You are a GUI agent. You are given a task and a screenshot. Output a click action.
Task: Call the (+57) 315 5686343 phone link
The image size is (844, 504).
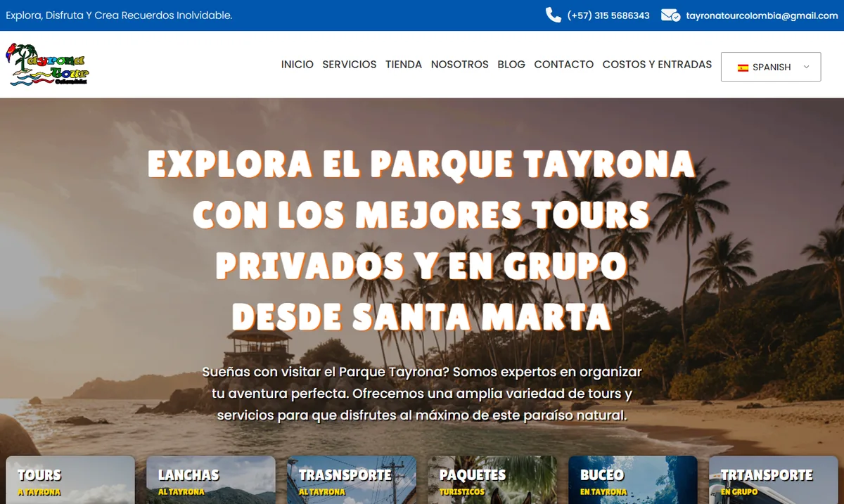pos(608,15)
